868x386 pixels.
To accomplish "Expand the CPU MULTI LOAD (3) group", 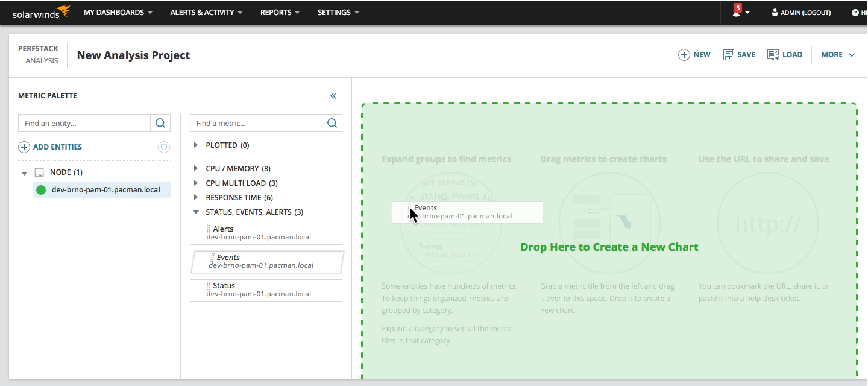I will pyautogui.click(x=196, y=183).
